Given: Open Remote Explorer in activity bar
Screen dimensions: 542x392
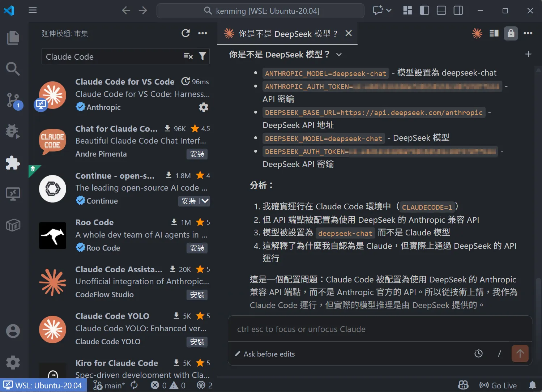Looking at the screenshot, I should point(13,194).
